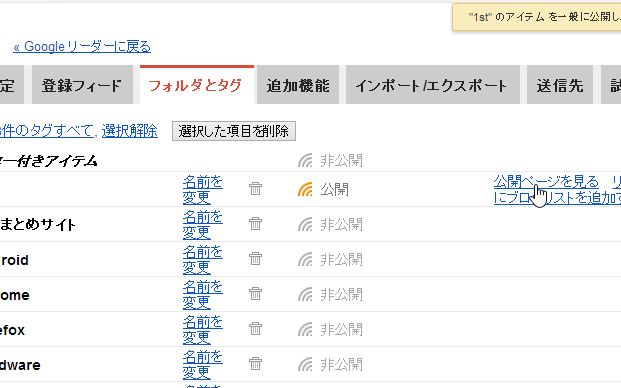
Task: Switch to the 追加機能 tab
Action: pos(298,85)
